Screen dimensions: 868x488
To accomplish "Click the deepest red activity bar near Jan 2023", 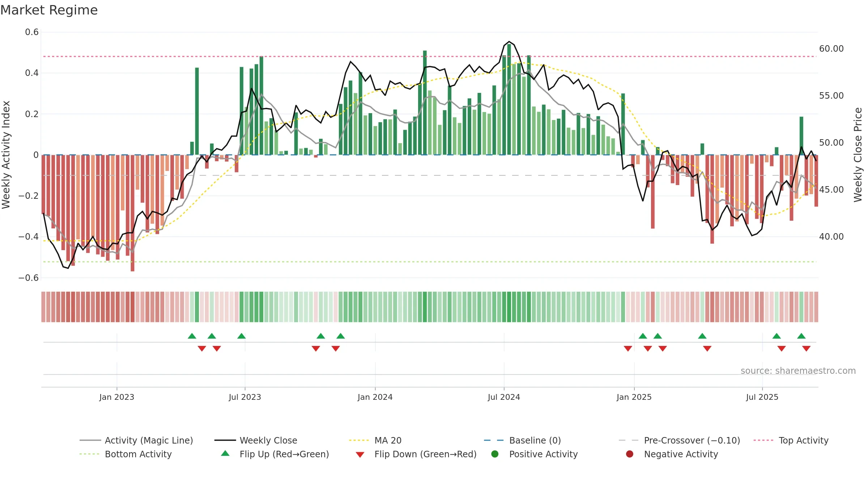I will click(x=132, y=213).
